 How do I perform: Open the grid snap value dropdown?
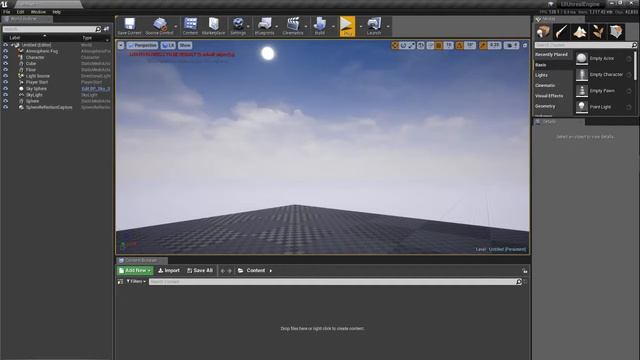click(449, 45)
